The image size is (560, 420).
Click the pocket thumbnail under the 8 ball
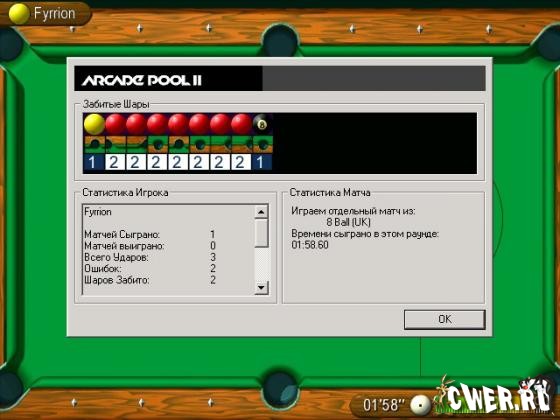point(262,144)
